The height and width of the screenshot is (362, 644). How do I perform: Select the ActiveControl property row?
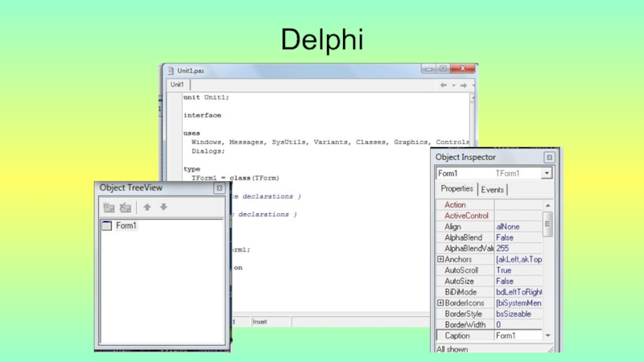coord(489,216)
